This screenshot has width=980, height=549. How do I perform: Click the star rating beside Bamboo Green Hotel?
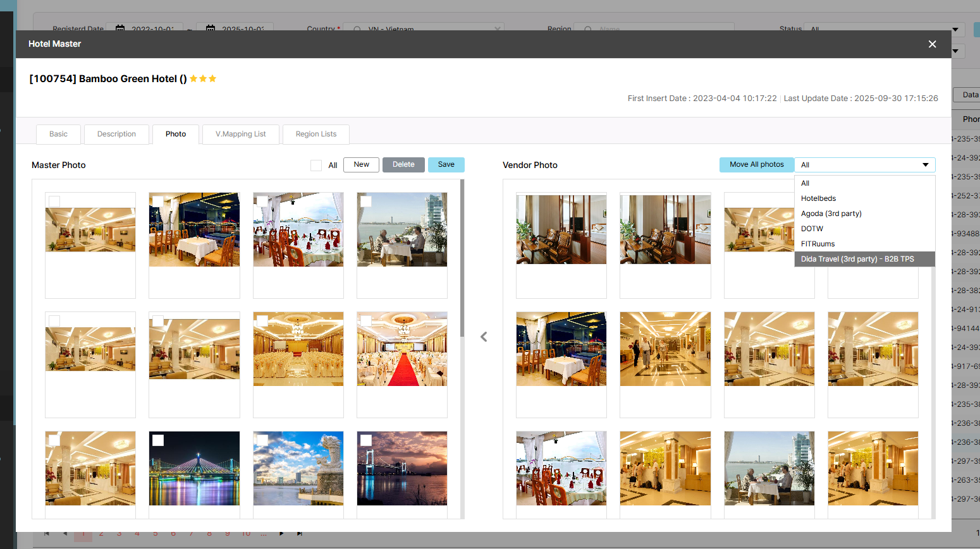click(203, 78)
